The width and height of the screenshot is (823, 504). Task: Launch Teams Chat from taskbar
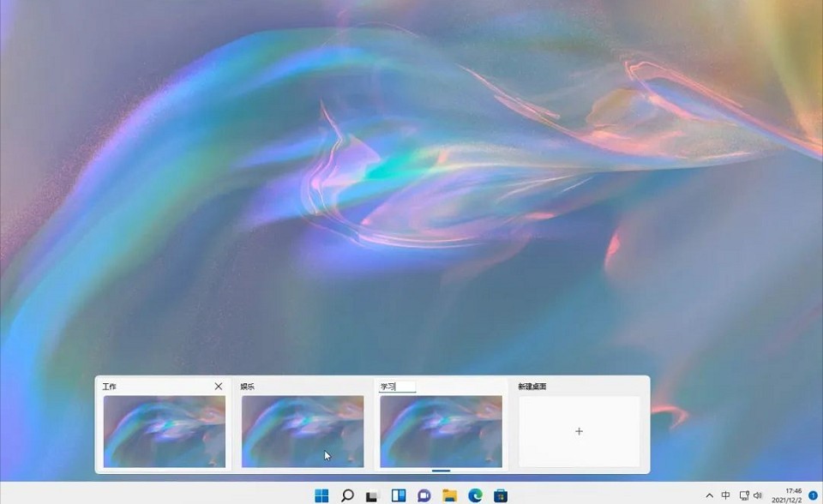(x=424, y=495)
